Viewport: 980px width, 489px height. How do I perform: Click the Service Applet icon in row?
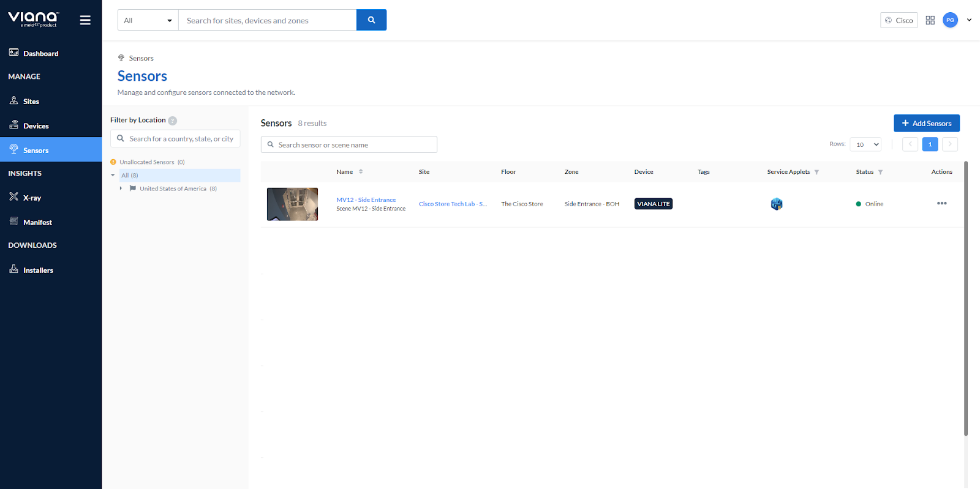point(776,204)
